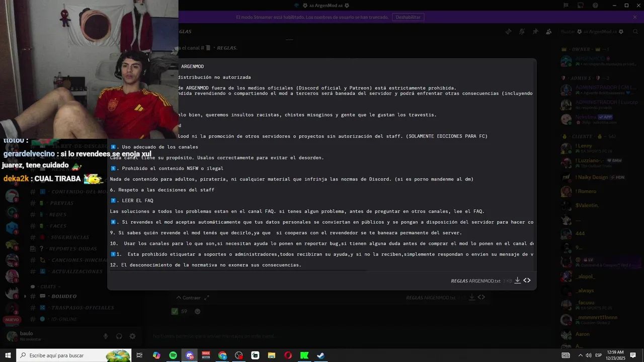
Task: Open Google Chrome from taskbar
Action: point(222,355)
